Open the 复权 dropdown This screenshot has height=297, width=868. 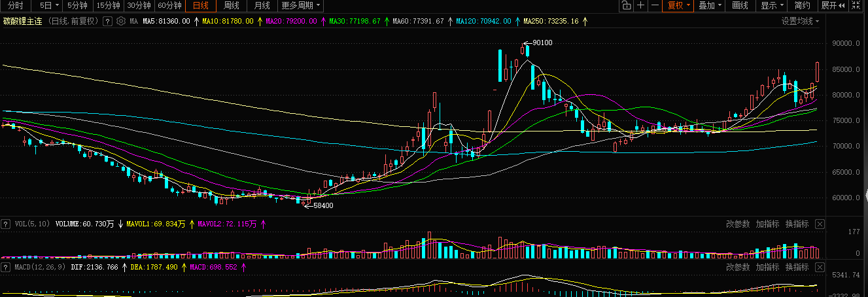678,6
